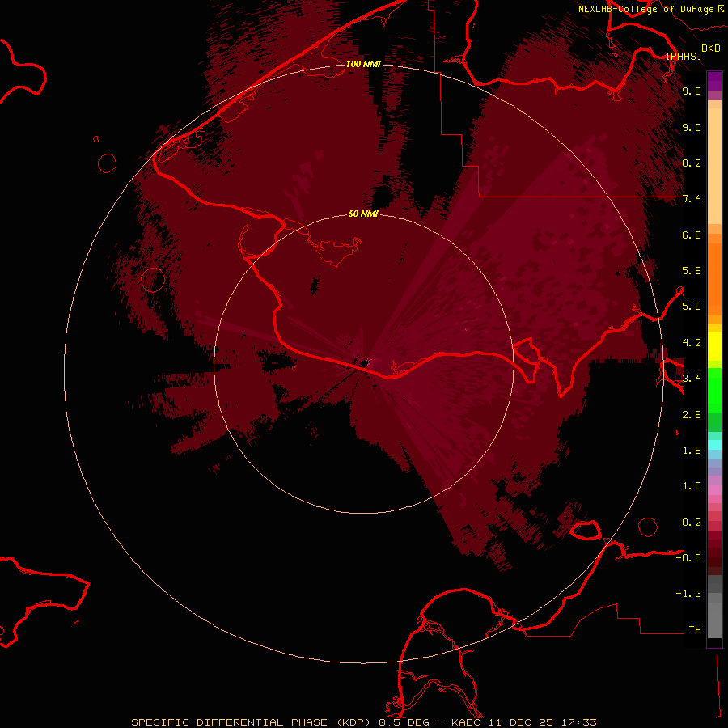The image size is (728, 728).
Task: Click the DKD label above the color scale
Action: click(711, 49)
